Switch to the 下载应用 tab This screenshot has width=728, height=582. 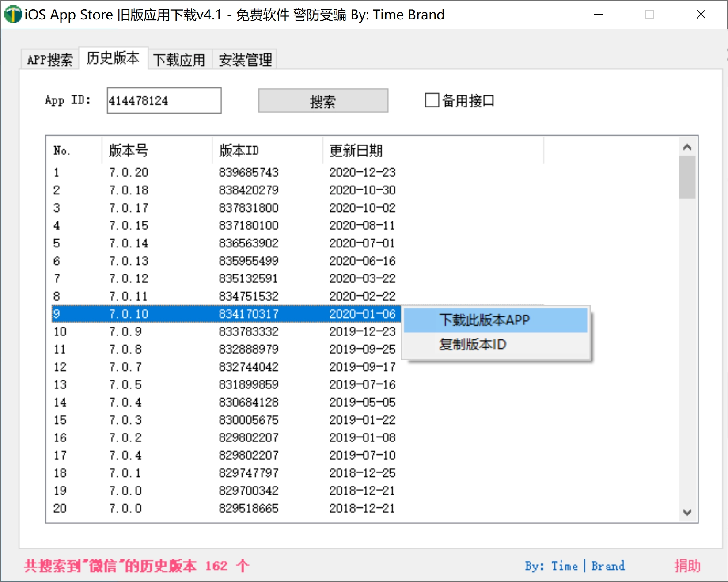click(x=179, y=59)
